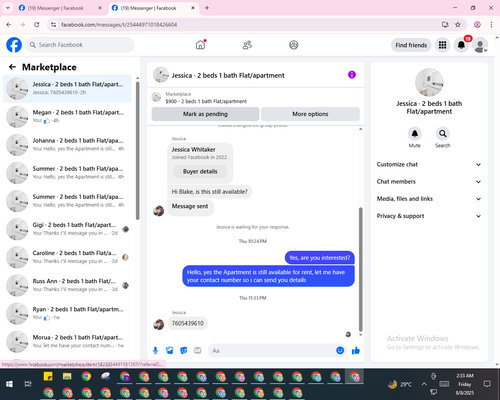Open Megan's conversation in the list

(x=67, y=116)
